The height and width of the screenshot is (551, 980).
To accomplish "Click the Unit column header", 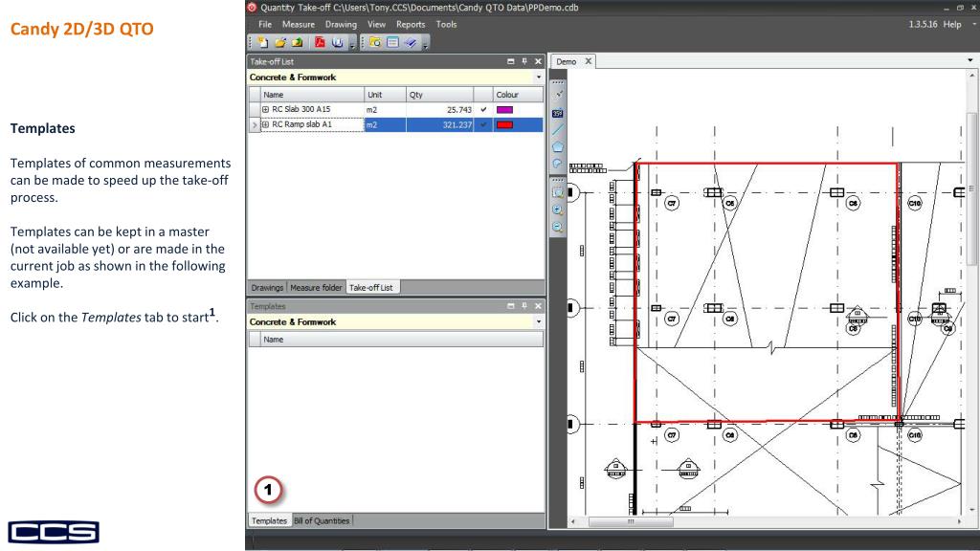I will pyautogui.click(x=385, y=95).
